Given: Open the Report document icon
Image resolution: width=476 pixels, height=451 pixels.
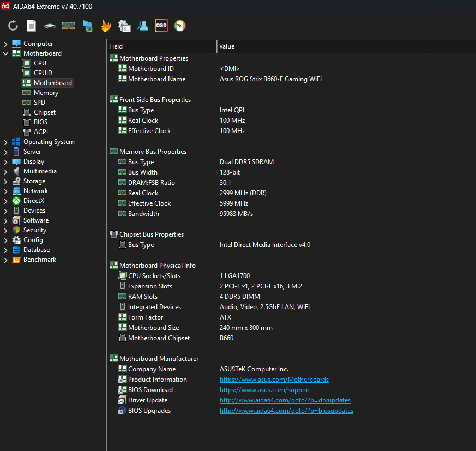Looking at the screenshot, I should [32, 26].
